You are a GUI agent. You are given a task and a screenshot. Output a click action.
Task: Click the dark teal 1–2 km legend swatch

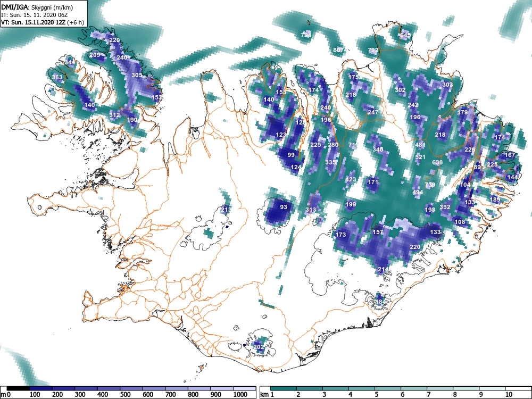(x=284, y=388)
